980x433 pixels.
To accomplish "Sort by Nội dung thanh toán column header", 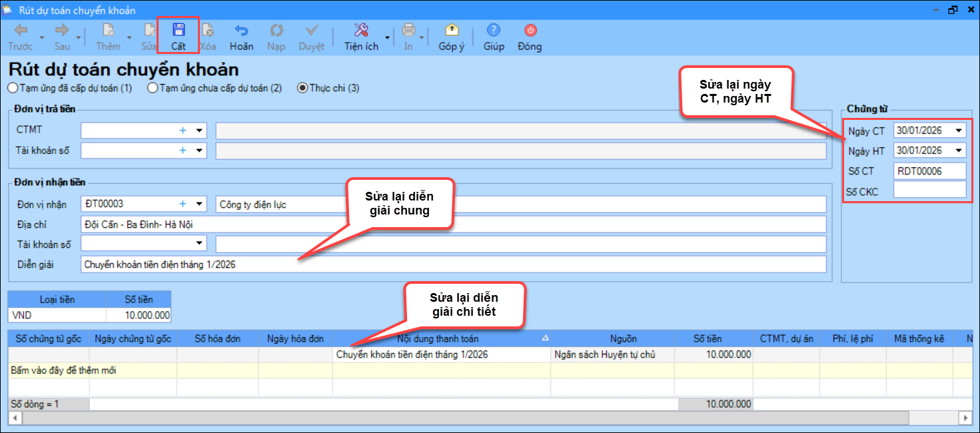I will (x=442, y=339).
